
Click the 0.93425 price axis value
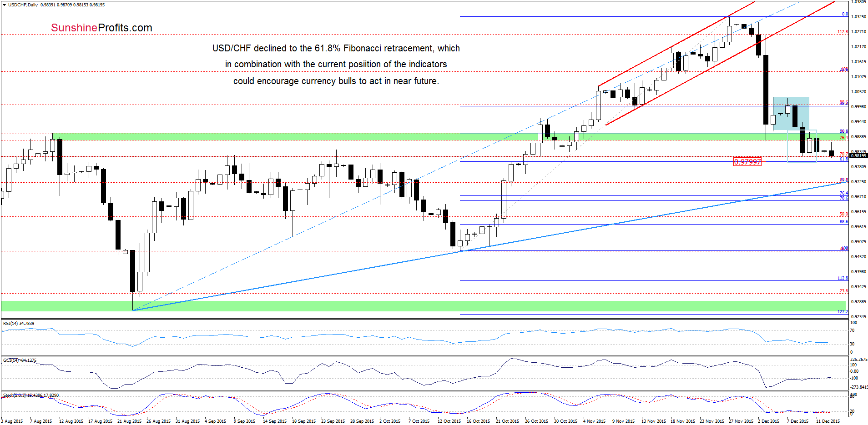tap(859, 287)
